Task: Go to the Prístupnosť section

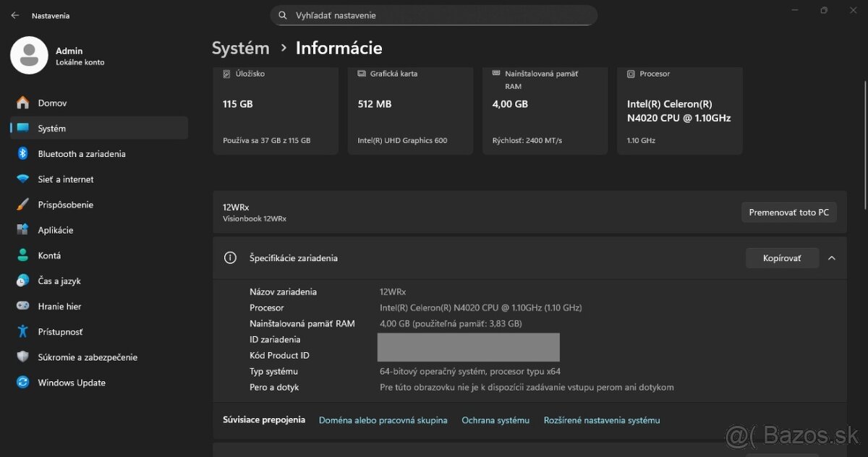Action: click(60, 332)
